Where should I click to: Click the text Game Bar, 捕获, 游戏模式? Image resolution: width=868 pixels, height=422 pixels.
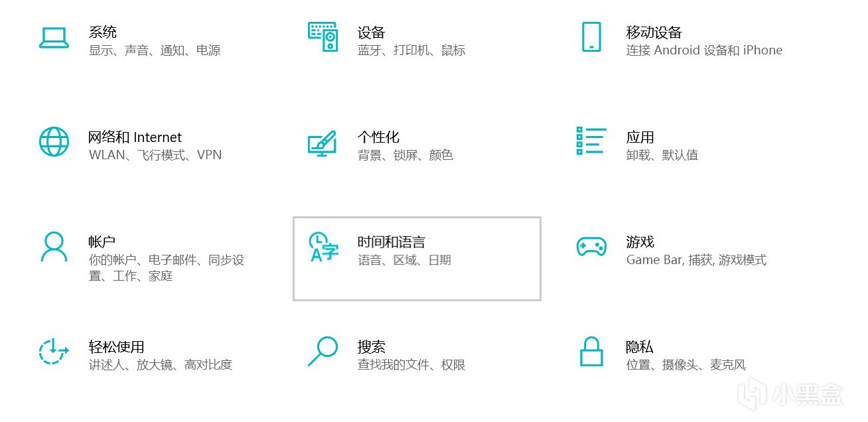[x=697, y=260]
